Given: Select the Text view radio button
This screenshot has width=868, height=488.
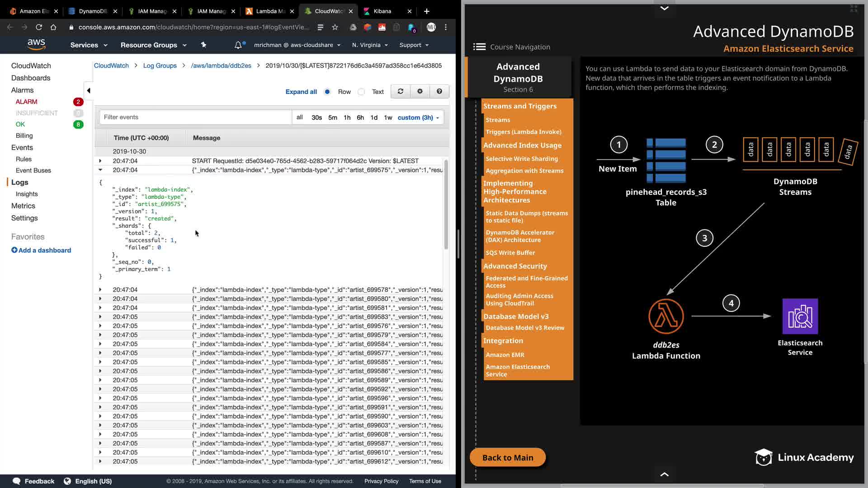Looking at the screenshot, I should click(x=361, y=92).
